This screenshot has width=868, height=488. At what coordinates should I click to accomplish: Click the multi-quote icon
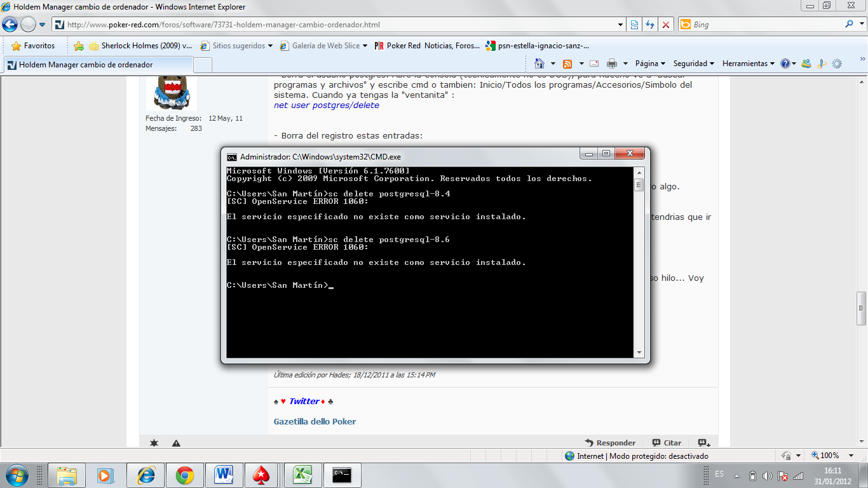tap(703, 443)
